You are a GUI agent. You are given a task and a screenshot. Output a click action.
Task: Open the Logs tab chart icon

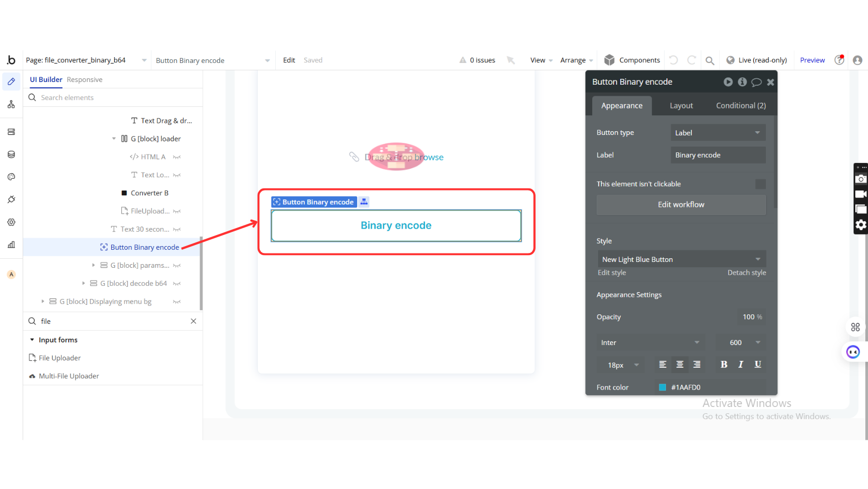(x=11, y=245)
